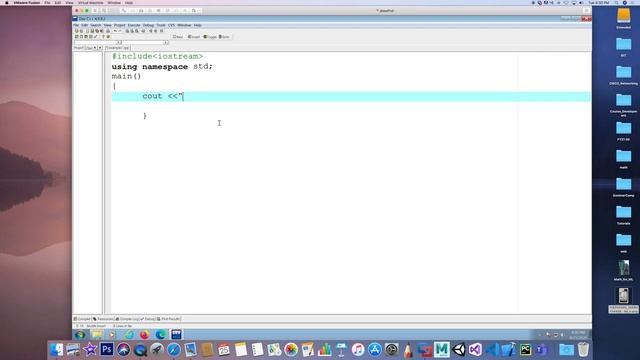Screen dimensions: 640x360
Task: Open Windows Media Player from taskbar
Action: (112, 335)
